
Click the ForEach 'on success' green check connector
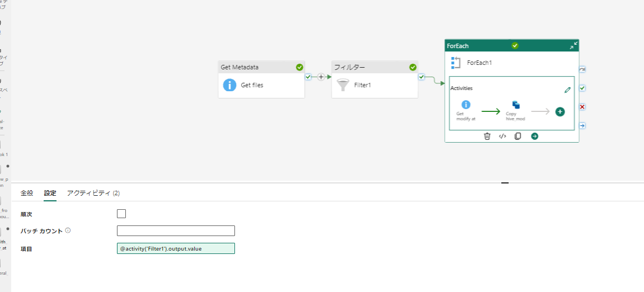point(582,88)
